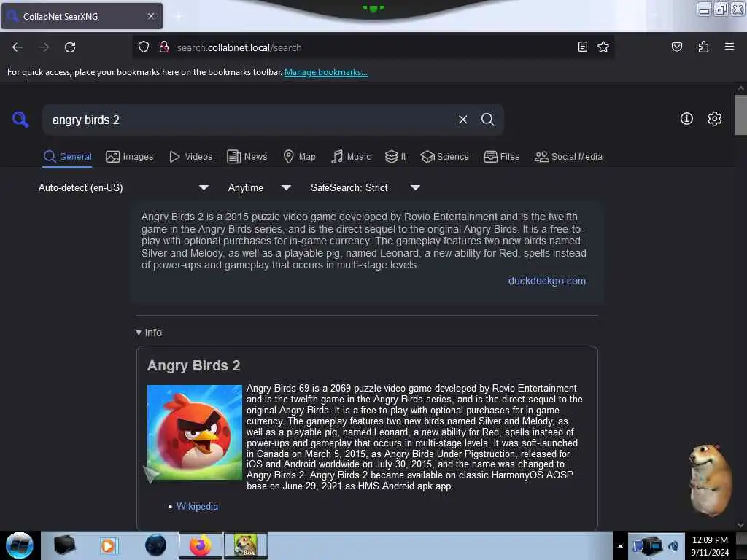Click the page vertical scrollbar thumb
This screenshot has width=747, height=560.
tap(740, 114)
